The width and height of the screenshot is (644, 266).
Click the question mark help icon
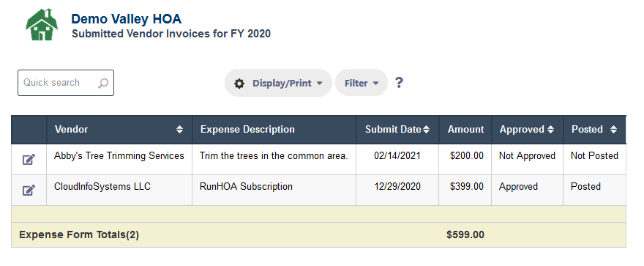pyautogui.click(x=399, y=83)
